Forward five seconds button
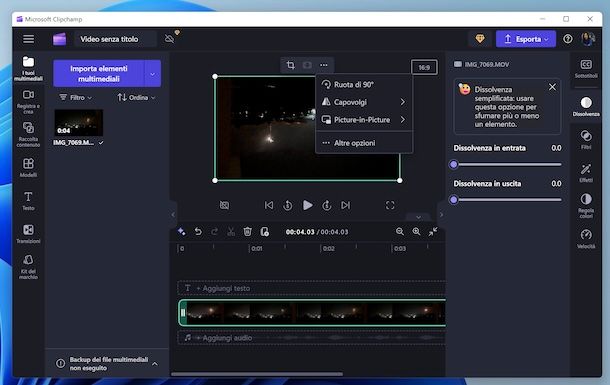 tap(327, 205)
